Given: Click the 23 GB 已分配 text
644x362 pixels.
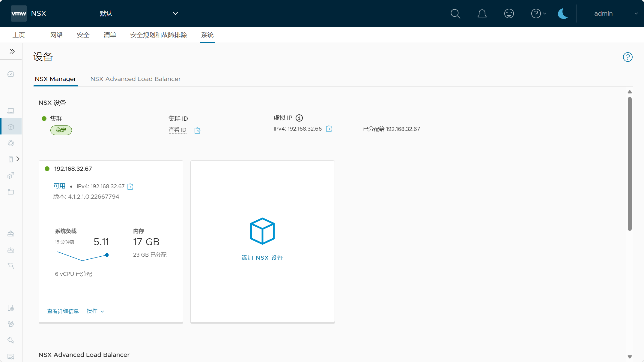Looking at the screenshot, I should click(150, 255).
